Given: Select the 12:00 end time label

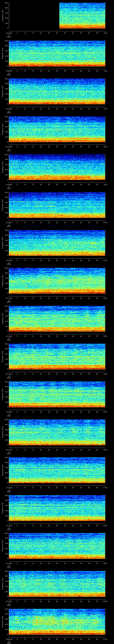Looking at the screenshot, I should coord(105,298).
